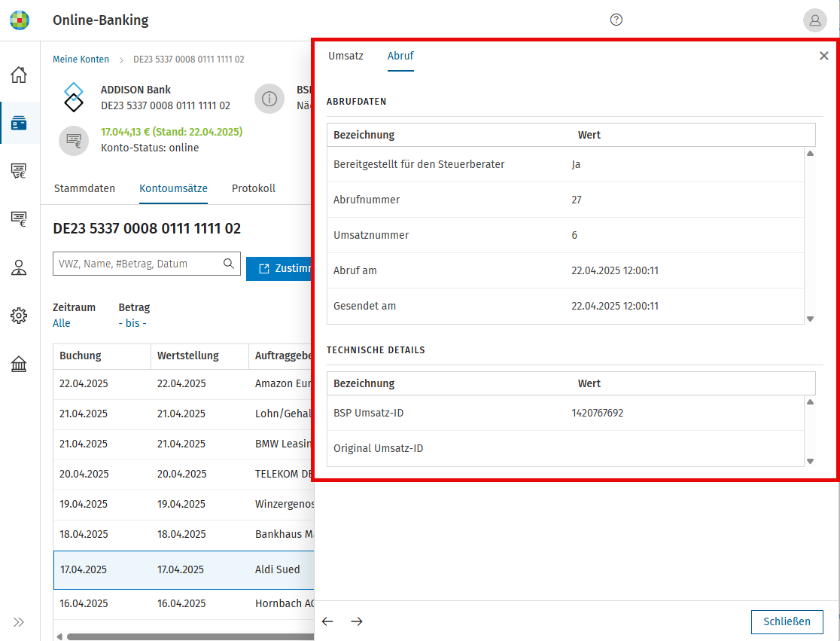
Task: Open the accounts card icon in sidebar
Action: [19, 123]
